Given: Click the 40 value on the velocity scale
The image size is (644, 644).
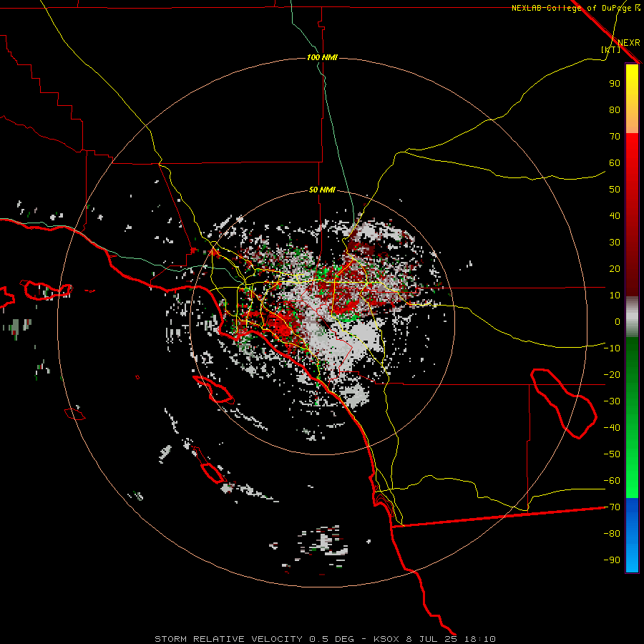Looking at the screenshot, I should (x=615, y=215).
